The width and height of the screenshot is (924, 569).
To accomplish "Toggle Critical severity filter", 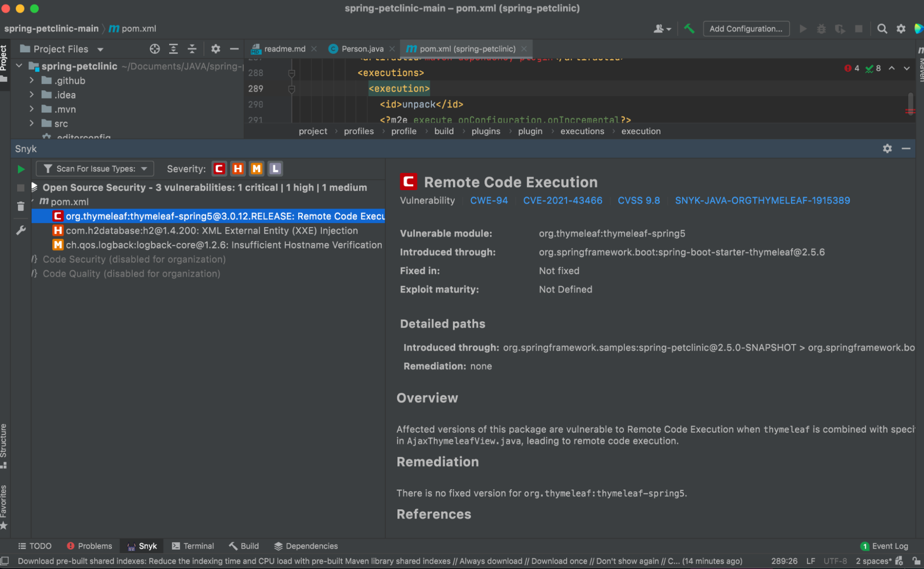I will tap(220, 169).
